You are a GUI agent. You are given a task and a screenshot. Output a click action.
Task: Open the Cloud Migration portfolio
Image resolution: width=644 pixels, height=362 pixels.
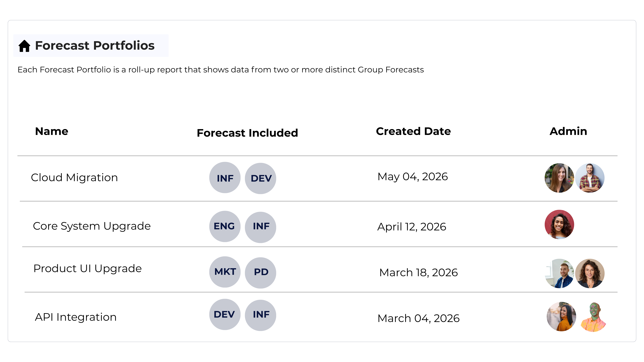pyautogui.click(x=74, y=178)
